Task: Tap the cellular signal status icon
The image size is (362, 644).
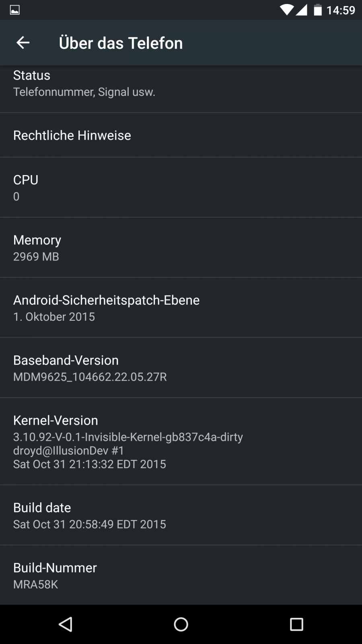Action: [302, 10]
